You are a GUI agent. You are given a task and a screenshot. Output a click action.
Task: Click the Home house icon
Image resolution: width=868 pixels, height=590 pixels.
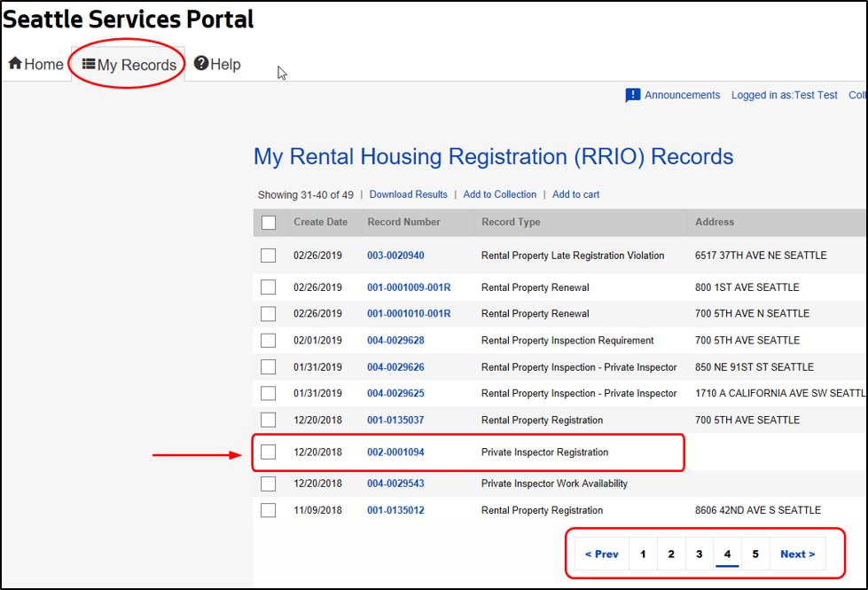[x=14, y=63]
